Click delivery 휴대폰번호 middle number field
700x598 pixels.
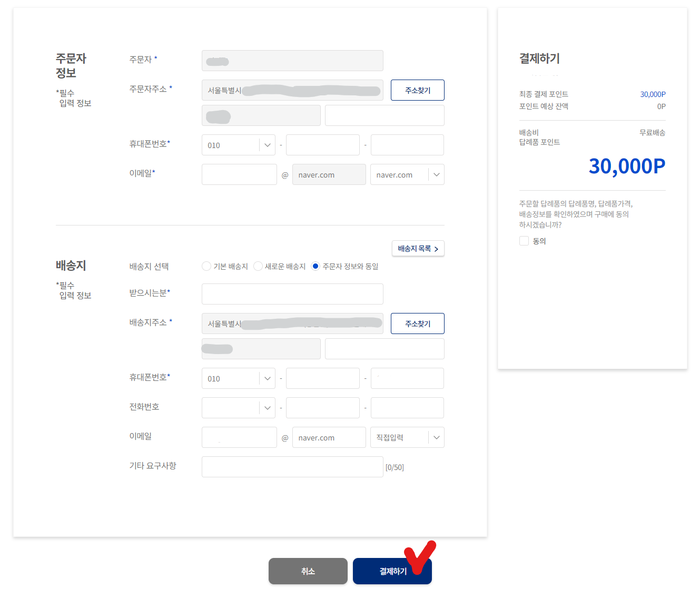coord(323,378)
